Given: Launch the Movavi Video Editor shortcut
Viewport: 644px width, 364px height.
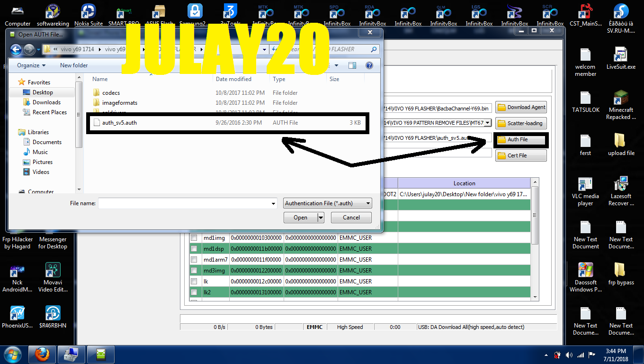Looking at the screenshot, I should tap(53, 277).
